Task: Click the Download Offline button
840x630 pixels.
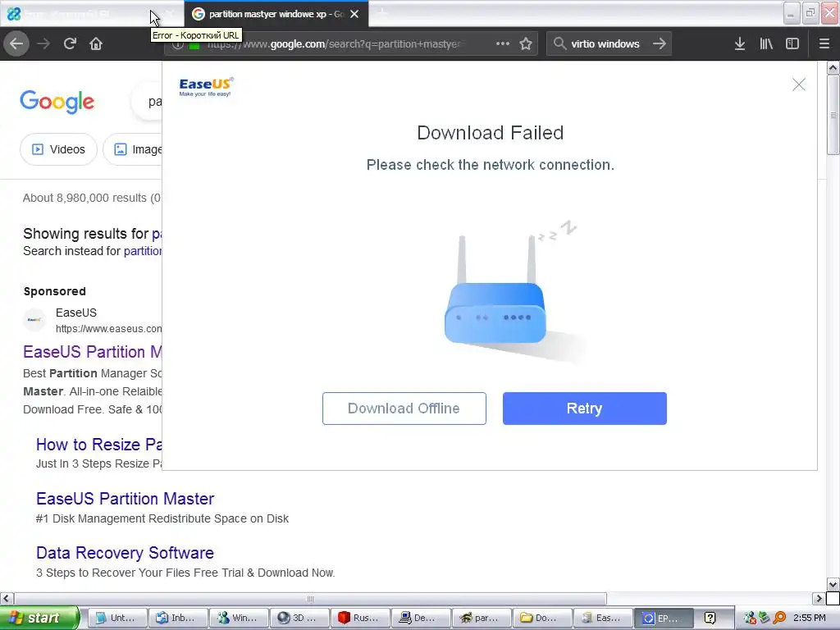Action: point(404,409)
